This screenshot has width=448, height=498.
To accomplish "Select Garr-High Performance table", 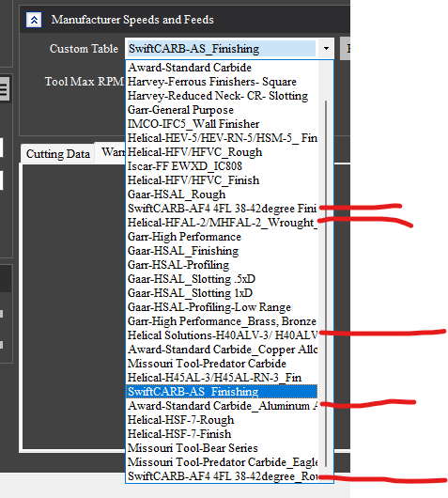I will pos(222,237).
